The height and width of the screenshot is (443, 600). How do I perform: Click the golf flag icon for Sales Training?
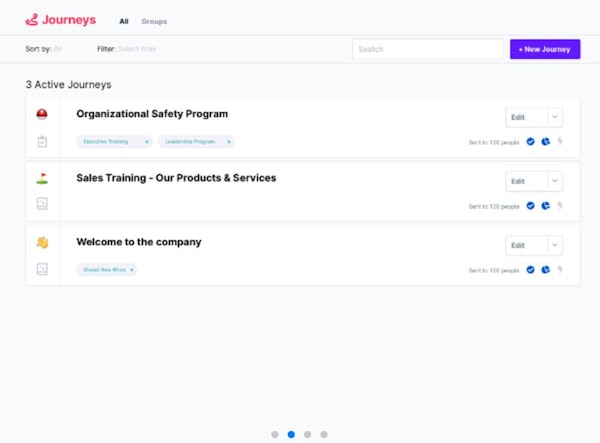tap(42, 178)
